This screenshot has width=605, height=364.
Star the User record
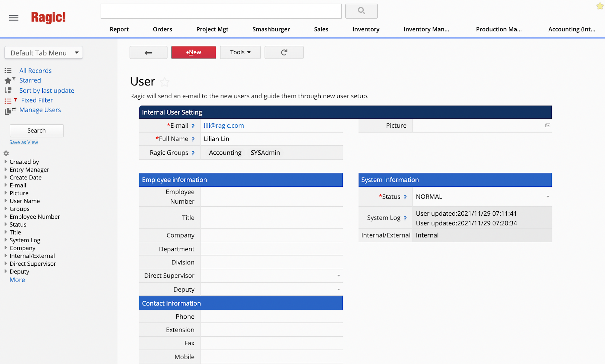click(x=165, y=82)
